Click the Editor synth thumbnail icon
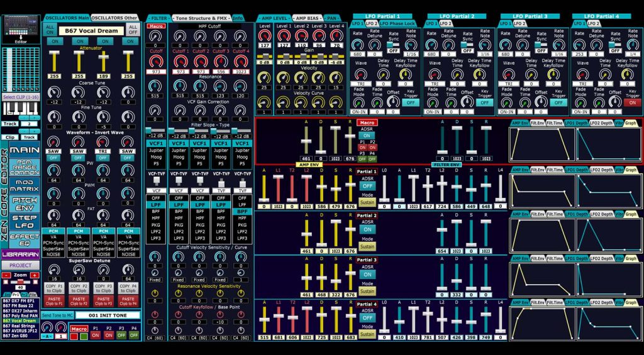Image resolution: width=644 pixels, height=355 pixels. [20, 28]
